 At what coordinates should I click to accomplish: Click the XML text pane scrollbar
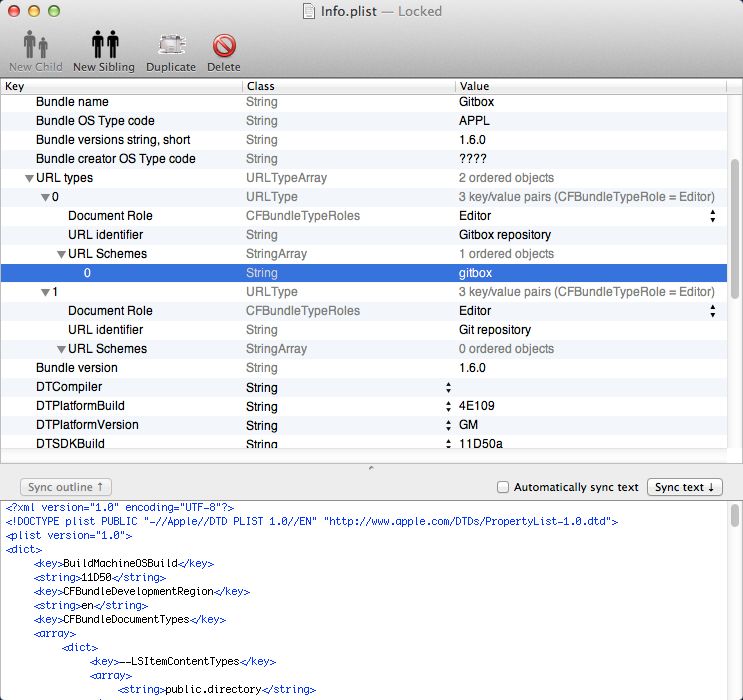tap(734, 516)
